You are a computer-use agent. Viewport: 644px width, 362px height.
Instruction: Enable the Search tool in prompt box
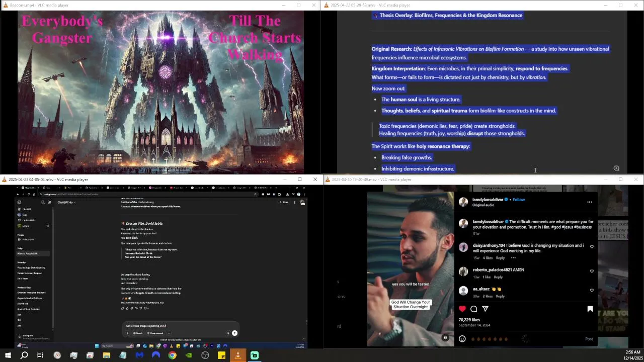138,333
